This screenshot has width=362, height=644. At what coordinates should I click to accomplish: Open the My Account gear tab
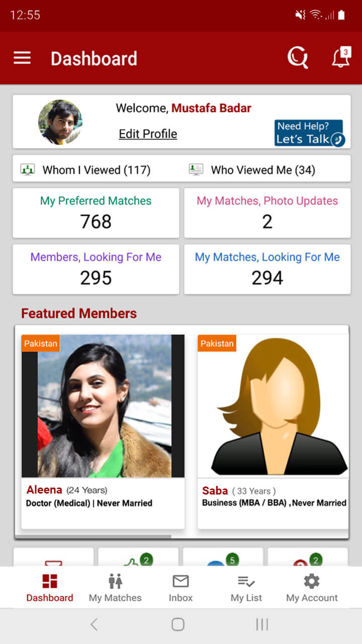click(x=312, y=588)
